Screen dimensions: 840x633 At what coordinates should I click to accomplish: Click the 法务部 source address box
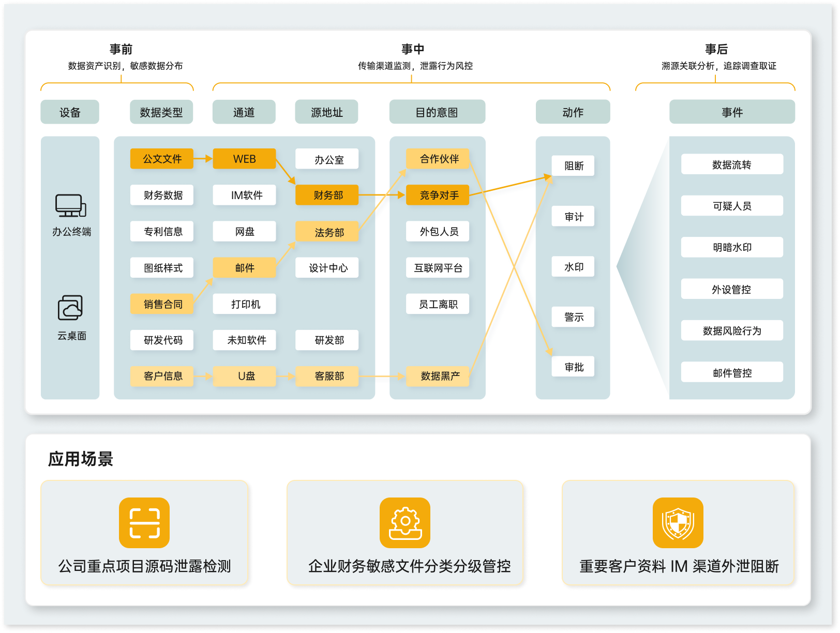[x=327, y=232]
